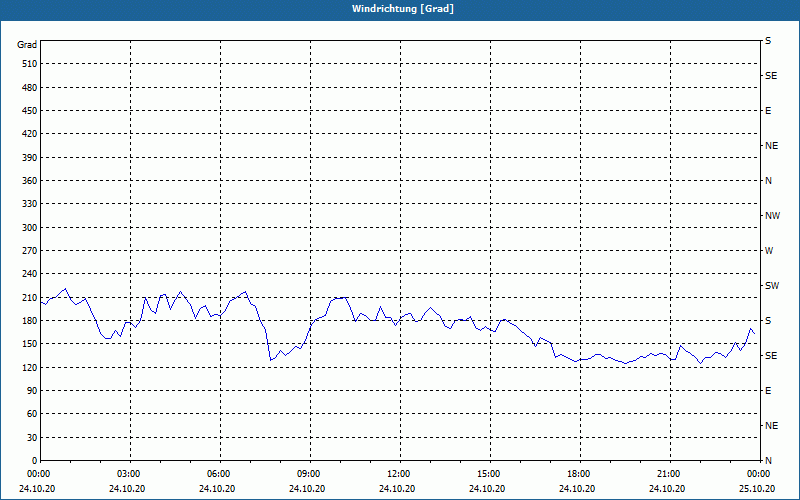Image resolution: width=800 pixels, height=500 pixels.
Task: Select the N compass label on the 360 line
Action: tap(768, 181)
